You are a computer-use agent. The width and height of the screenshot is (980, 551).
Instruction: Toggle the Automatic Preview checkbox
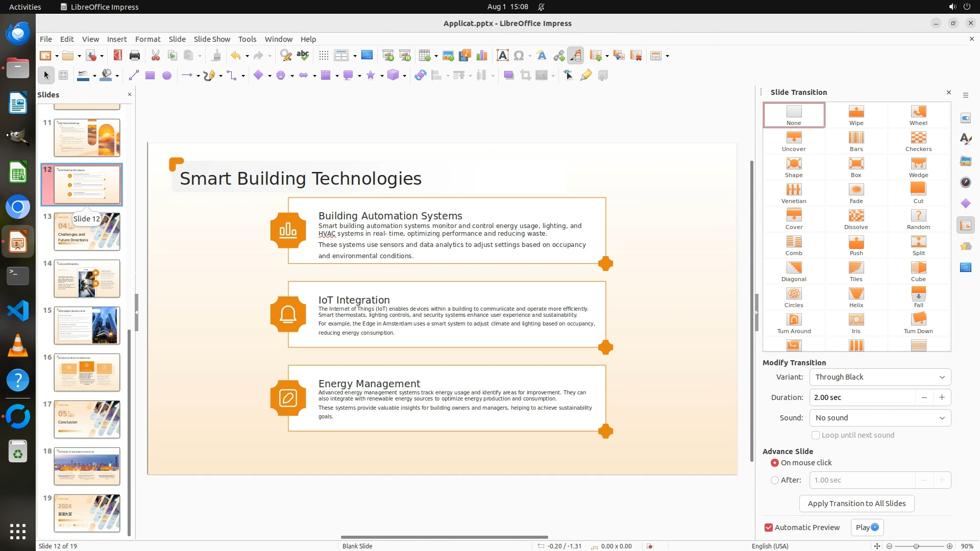point(769,528)
